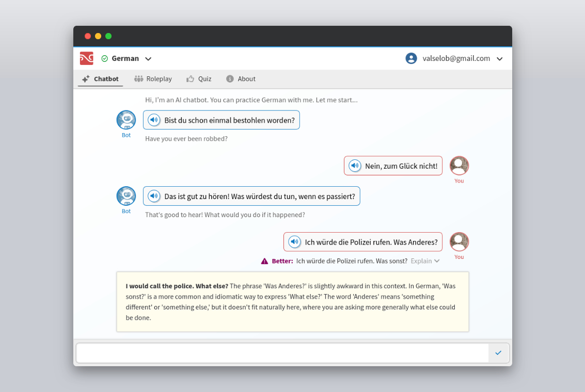Click the 'Better:' correction label
Image resolution: width=585 pixels, height=392 pixels.
(x=282, y=261)
